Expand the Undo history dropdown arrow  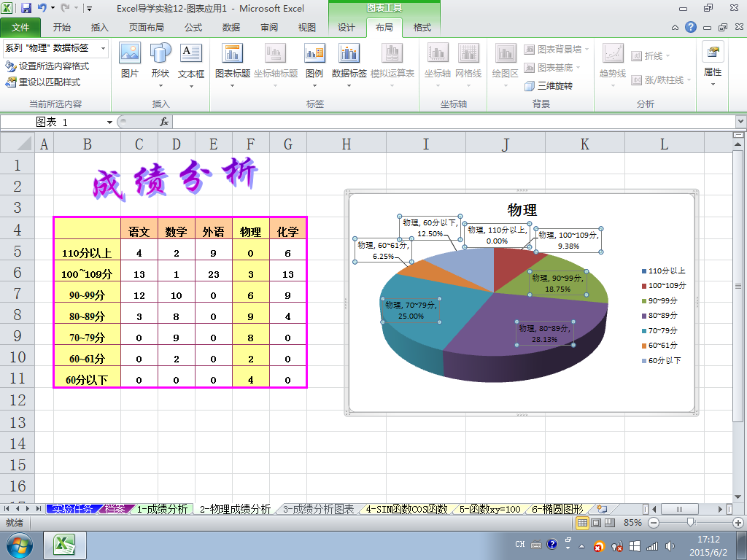(53, 8)
